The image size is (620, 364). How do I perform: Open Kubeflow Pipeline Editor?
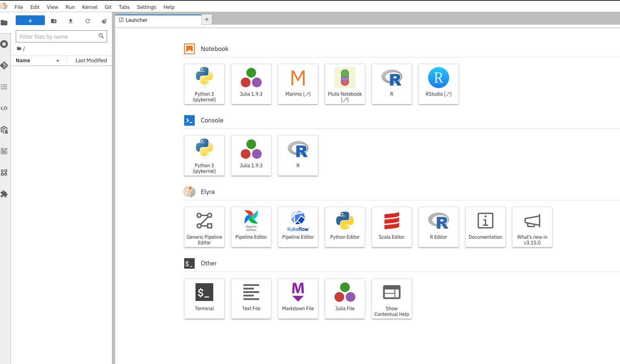click(x=298, y=227)
